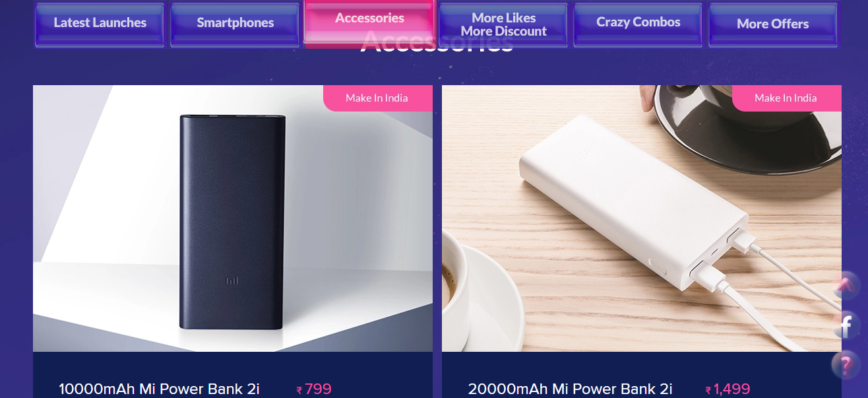The width and height of the screenshot is (868, 398).
Task: Click Make In India badge on black power bank
Action: point(377,98)
